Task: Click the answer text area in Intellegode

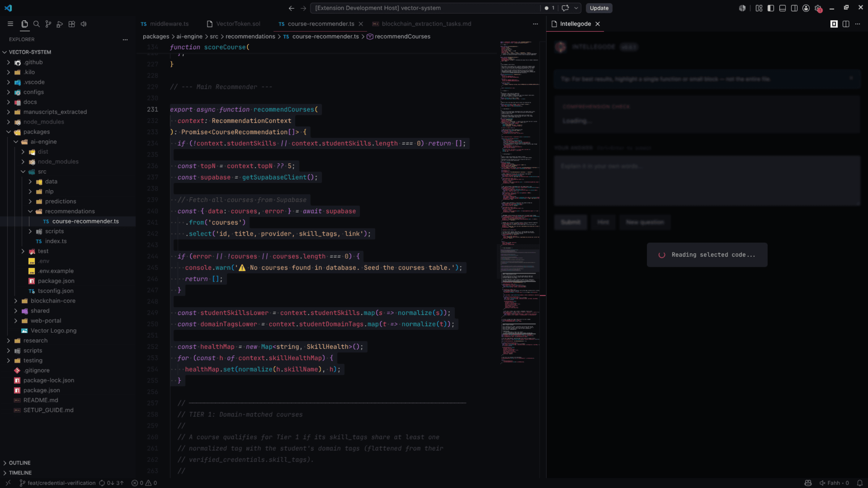Action: click(707, 181)
